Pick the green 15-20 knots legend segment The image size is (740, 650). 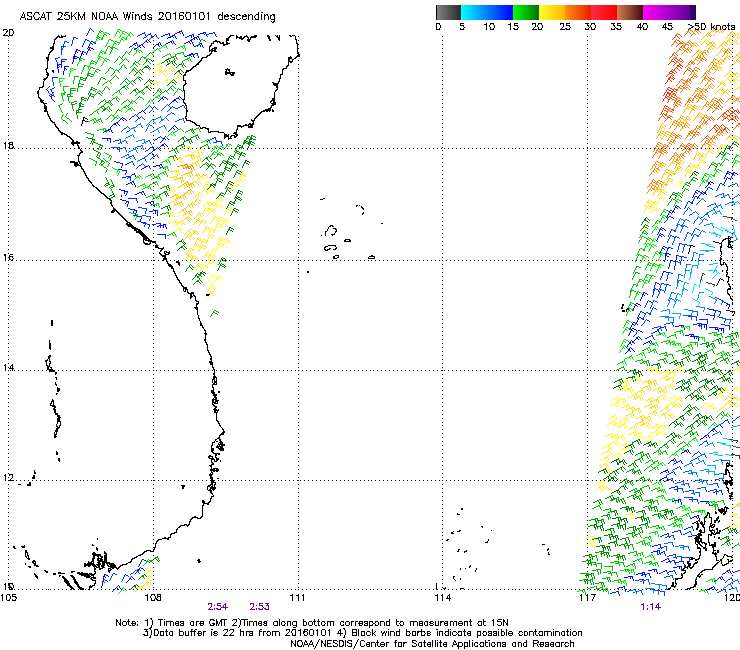(x=526, y=12)
